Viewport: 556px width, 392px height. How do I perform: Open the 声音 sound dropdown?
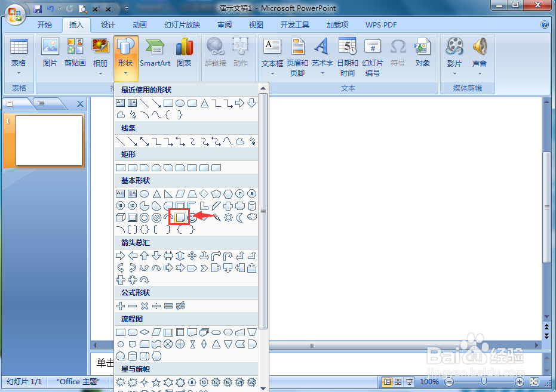tap(480, 57)
